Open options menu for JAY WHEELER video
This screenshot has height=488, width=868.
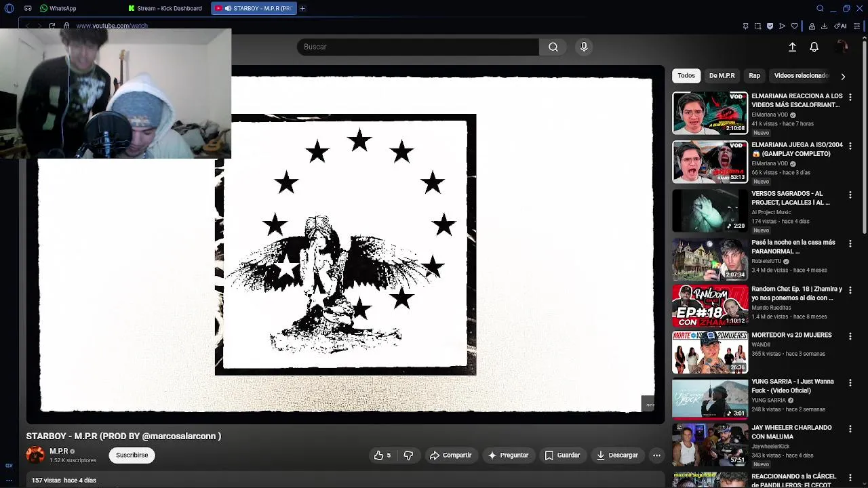(850, 428)
